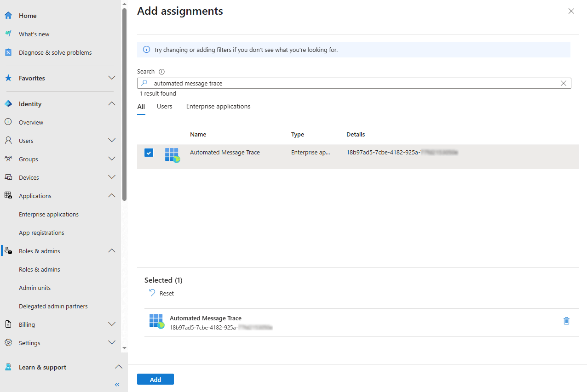Click the Search info tooltip icon
Screen dimensions: 587x392
click(x=161, y=72)
